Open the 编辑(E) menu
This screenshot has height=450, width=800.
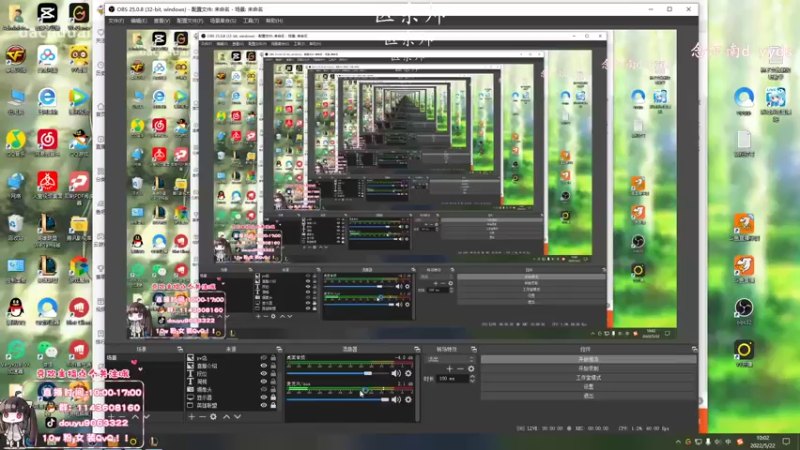[138, 21]
